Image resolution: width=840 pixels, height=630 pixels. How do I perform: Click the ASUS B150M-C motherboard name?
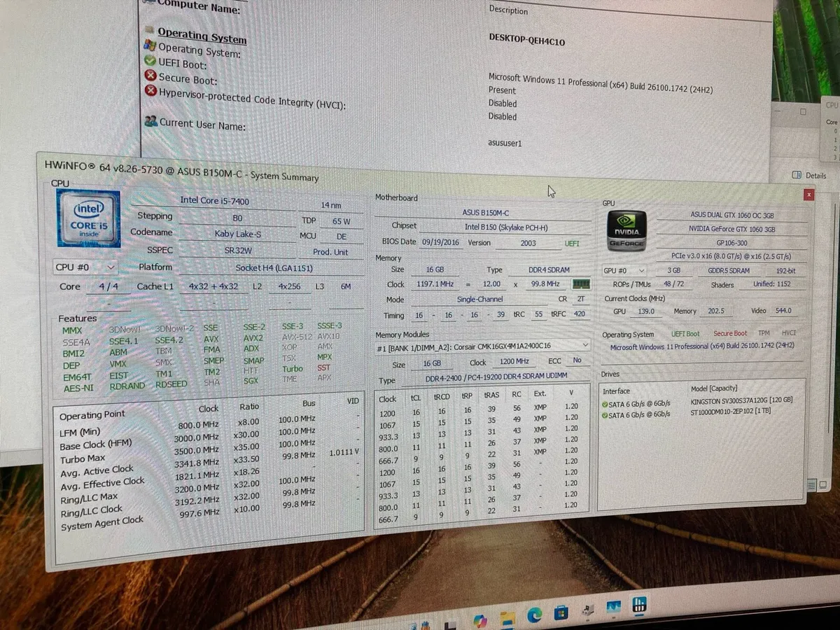[486, 213]
